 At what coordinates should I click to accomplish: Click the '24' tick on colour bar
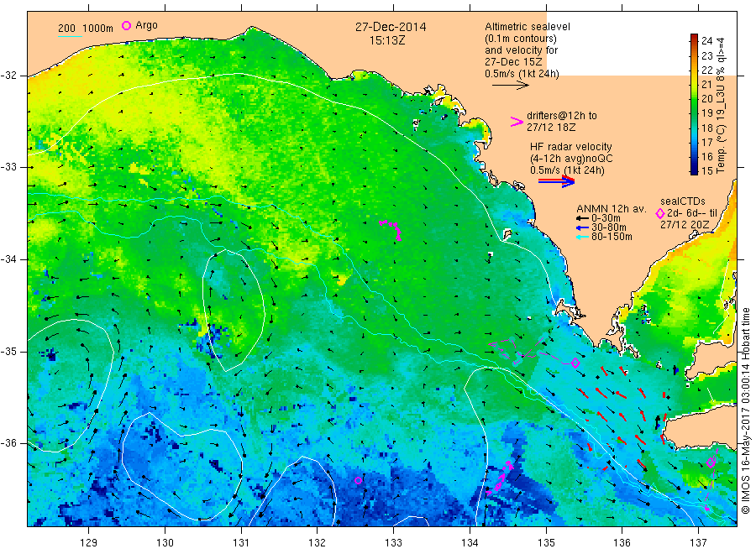[x=706, y=40]
